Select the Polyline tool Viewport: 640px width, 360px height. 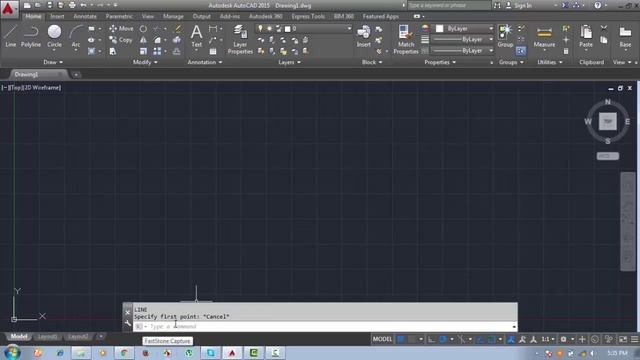click(x=31, y=36)
